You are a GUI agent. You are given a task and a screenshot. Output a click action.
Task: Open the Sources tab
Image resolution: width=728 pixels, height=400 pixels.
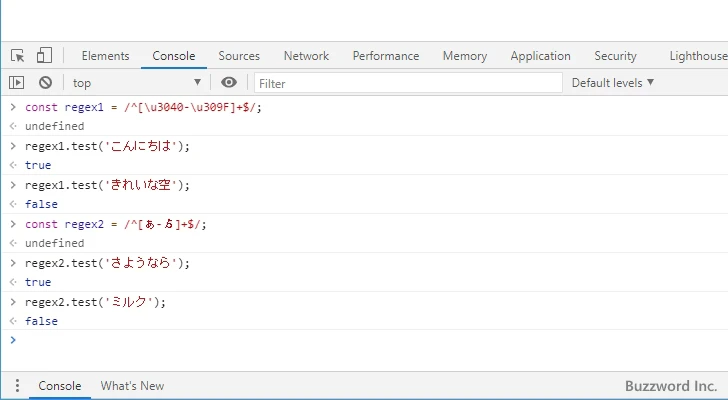(239, 56)
